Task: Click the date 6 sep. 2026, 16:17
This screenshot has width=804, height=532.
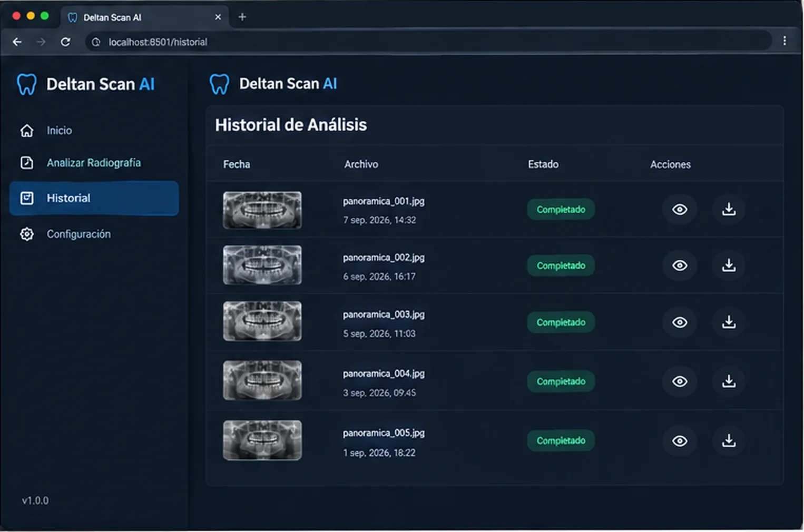Action: (379, 277)
